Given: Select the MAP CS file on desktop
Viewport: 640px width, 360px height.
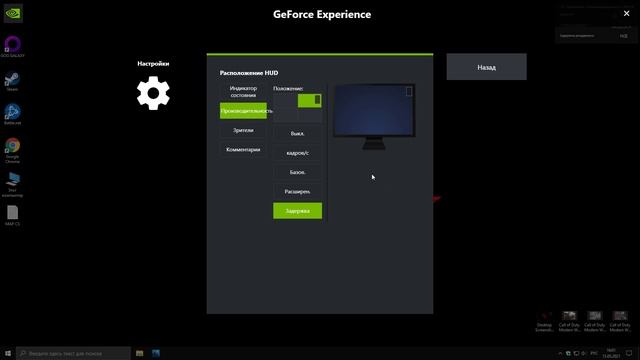Looking at the screenshot, I should tap(12, 216).
